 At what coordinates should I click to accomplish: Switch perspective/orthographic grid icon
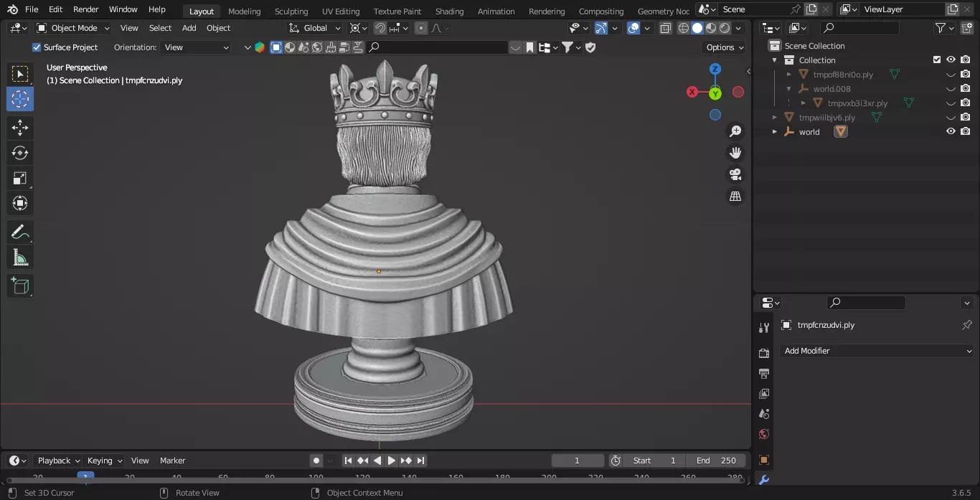[735, 196]
